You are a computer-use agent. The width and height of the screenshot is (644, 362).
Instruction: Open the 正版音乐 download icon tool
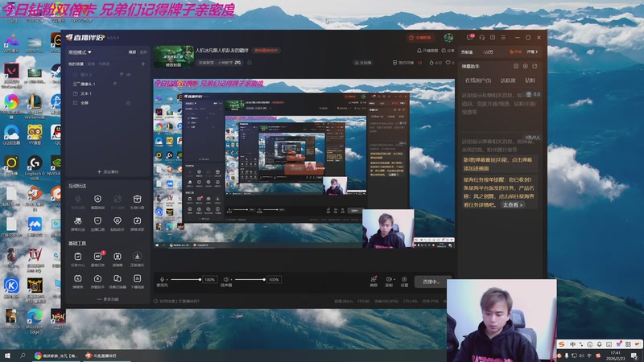tap(137, 259)
